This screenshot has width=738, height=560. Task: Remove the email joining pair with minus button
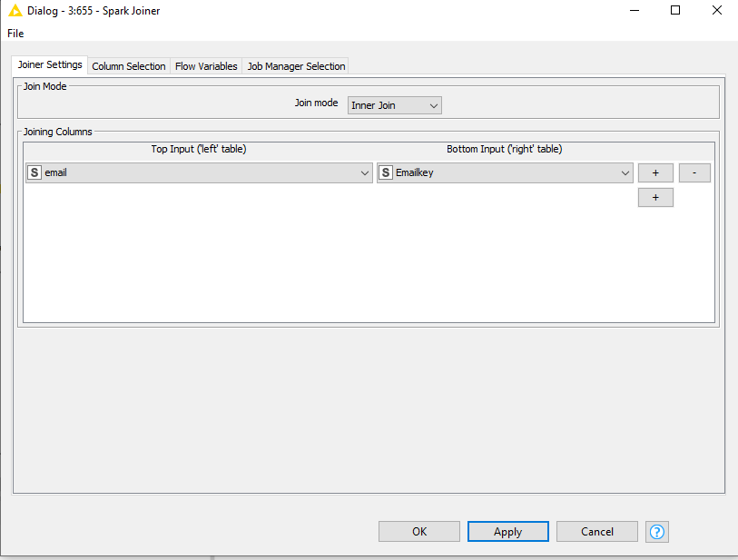click(x=694, y=172)
